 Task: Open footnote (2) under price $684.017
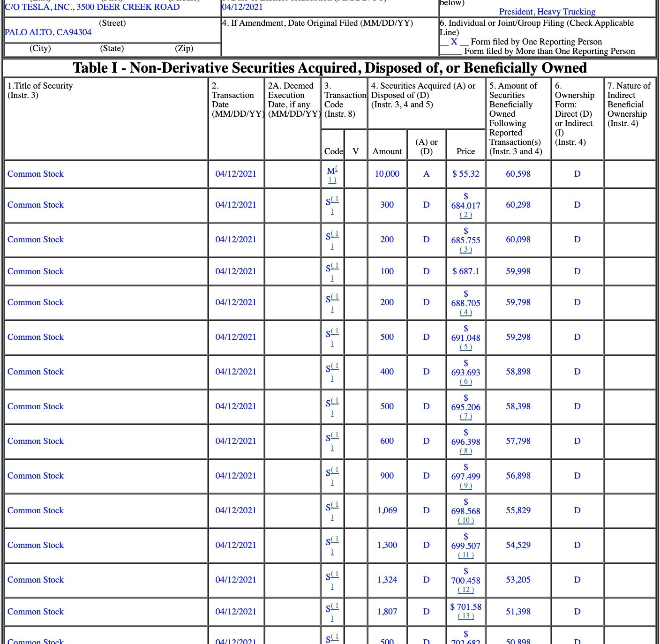point(465,215)
